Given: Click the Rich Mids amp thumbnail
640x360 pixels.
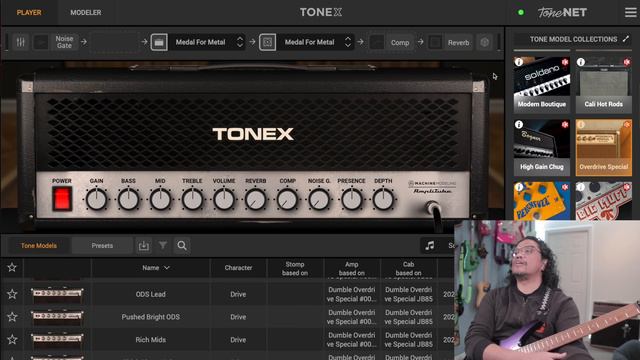Looking at the screenshot, I should point(57,339).
